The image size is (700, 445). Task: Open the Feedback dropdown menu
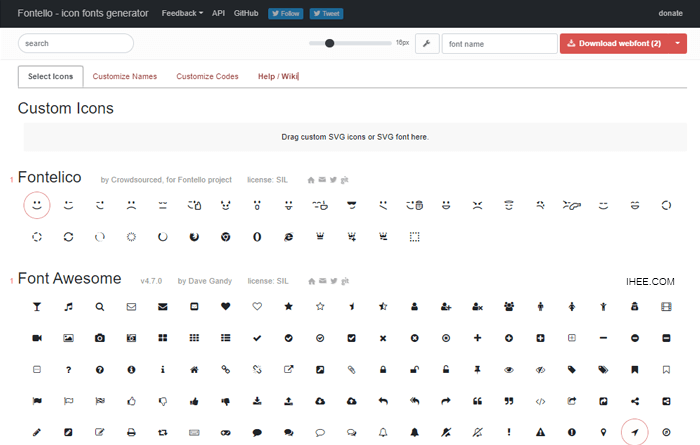182,13
